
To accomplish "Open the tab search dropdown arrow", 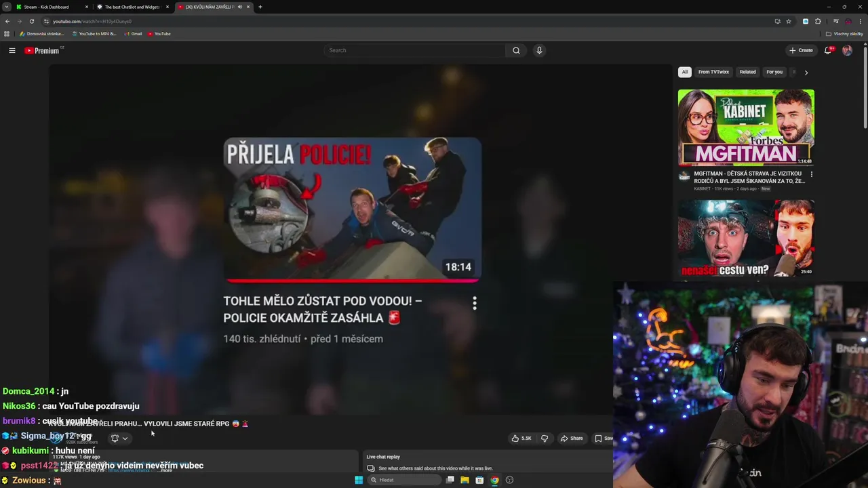I will [6, 7].
